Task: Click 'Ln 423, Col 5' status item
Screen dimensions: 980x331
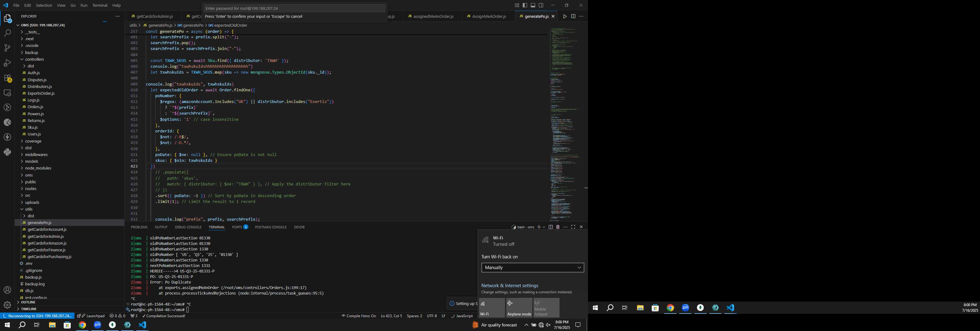Action: click(391, 316)
